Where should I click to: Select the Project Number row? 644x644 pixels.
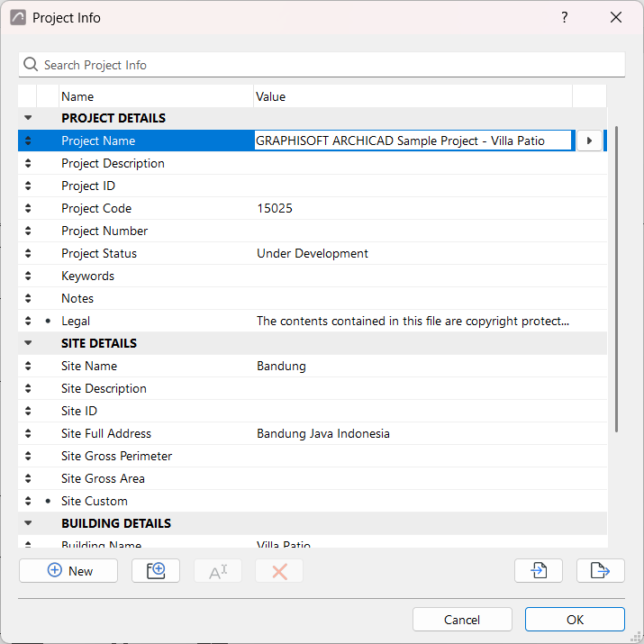pyautogui.click(x=313, y=231)
